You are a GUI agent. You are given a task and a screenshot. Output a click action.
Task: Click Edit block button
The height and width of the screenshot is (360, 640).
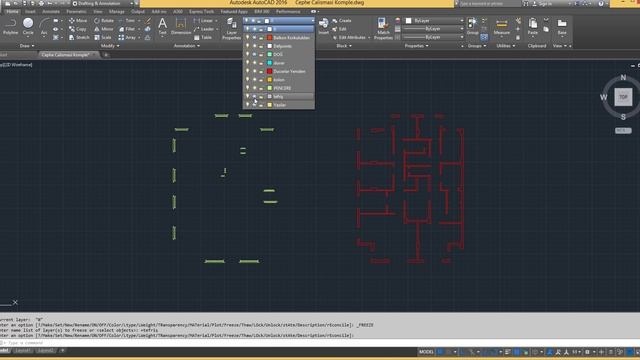(340, 29)
